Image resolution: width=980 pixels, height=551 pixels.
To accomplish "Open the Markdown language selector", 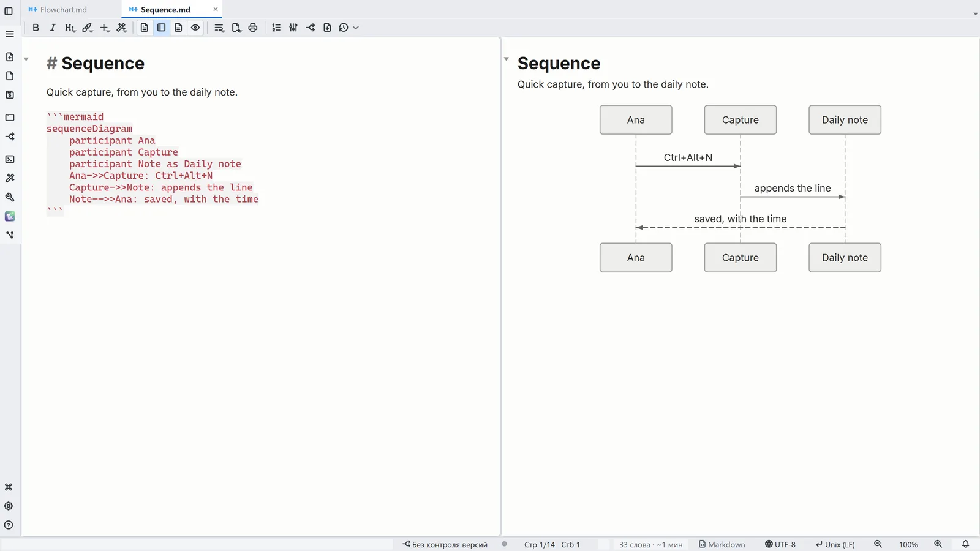I will pos(722,544).
